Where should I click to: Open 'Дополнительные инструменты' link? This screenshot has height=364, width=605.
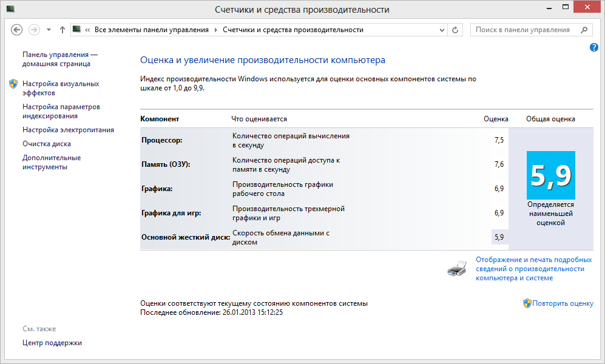[x=52, y=163]
